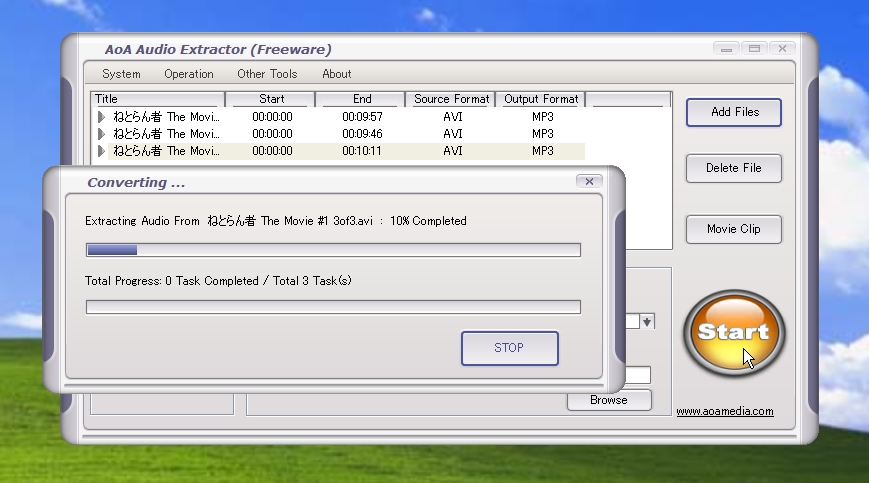Click the Title column header

tap(158, 99)
